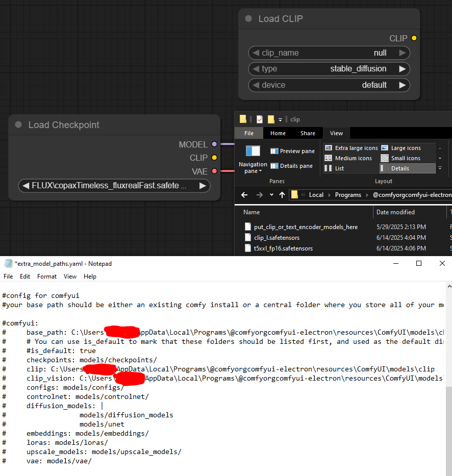
Task: Expand chevron after Programs breadcrumb
Action: point(367,195)
